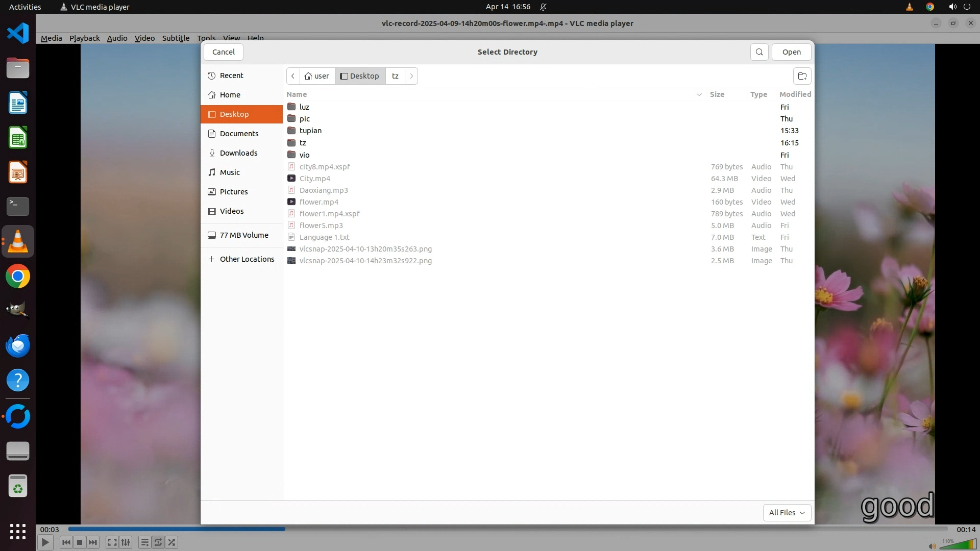Mute audio via the speaker icon

pos(932,546)
